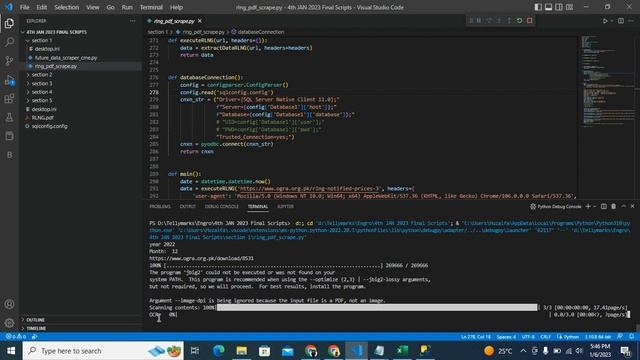Screen dimensions: 640x360
Task: Switch to the Output panel tab
Action: [188, 207]
